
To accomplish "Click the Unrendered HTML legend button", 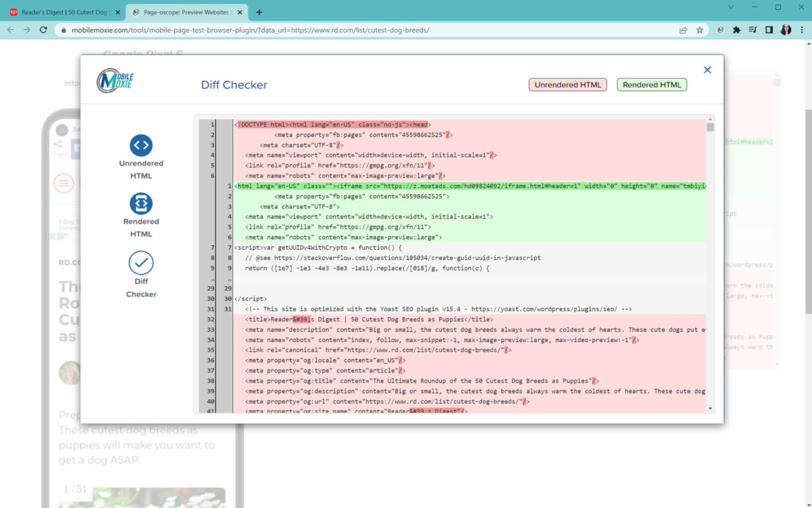I will pyautogui.click(x=568, y=85).
